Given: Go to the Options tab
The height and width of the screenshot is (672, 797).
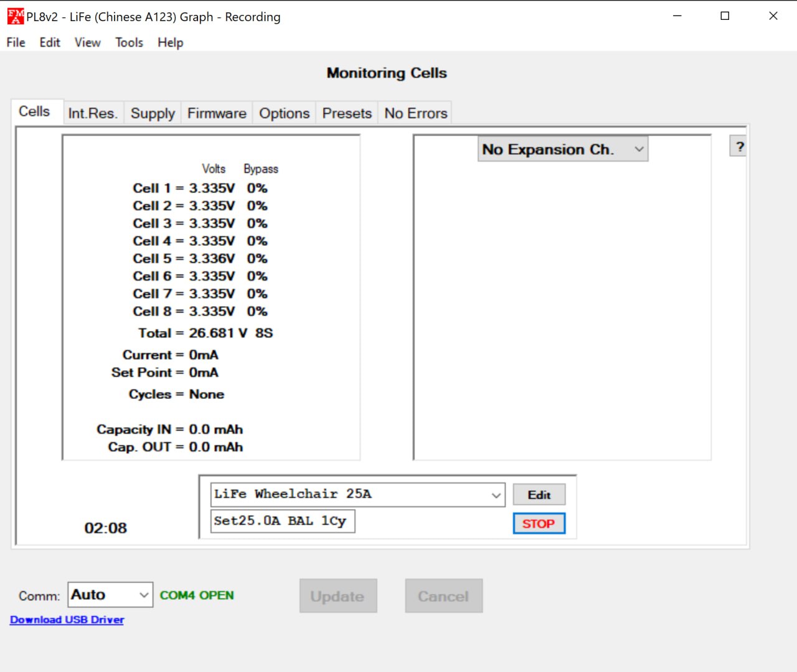Looking at the screenshot, I should [284, 113].
